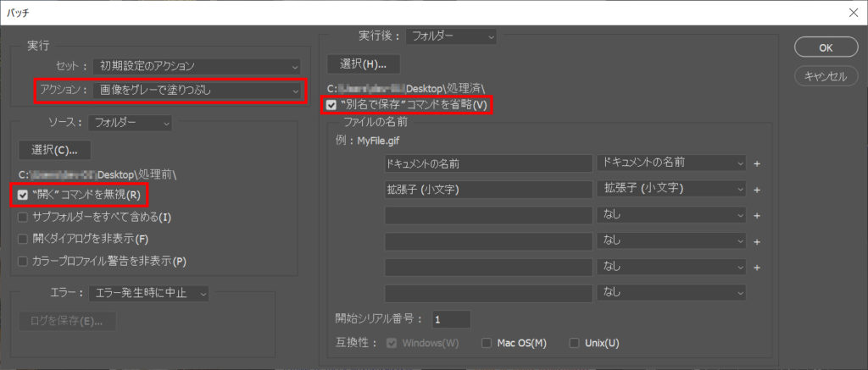Screen dimensions: 868x370
Task: Tick カラープロファイル警告を非表示 checkbox
Action: 24,261
